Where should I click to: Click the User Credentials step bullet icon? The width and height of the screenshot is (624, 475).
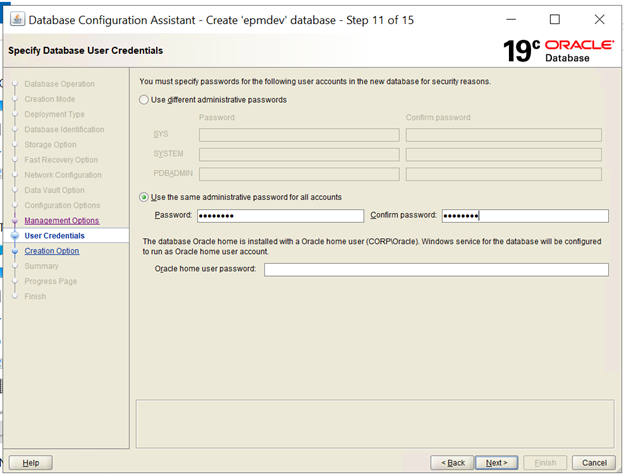(x=15, y=236)
